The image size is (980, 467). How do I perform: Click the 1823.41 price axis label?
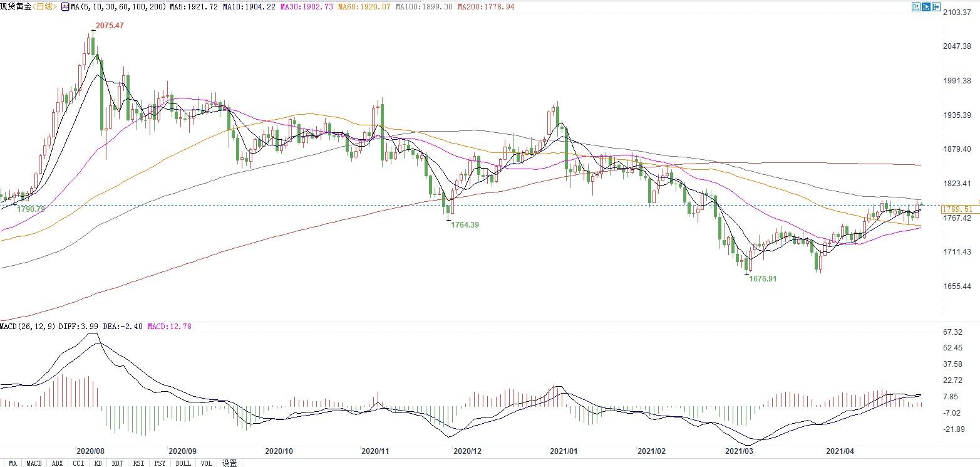(x=957, y=184)
